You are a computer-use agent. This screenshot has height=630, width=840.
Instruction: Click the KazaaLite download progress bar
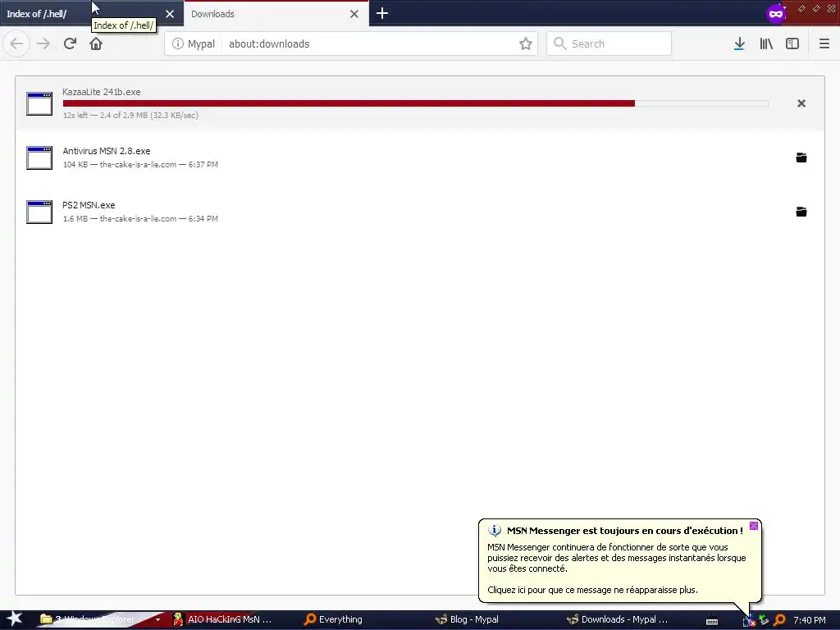(416, 103)
